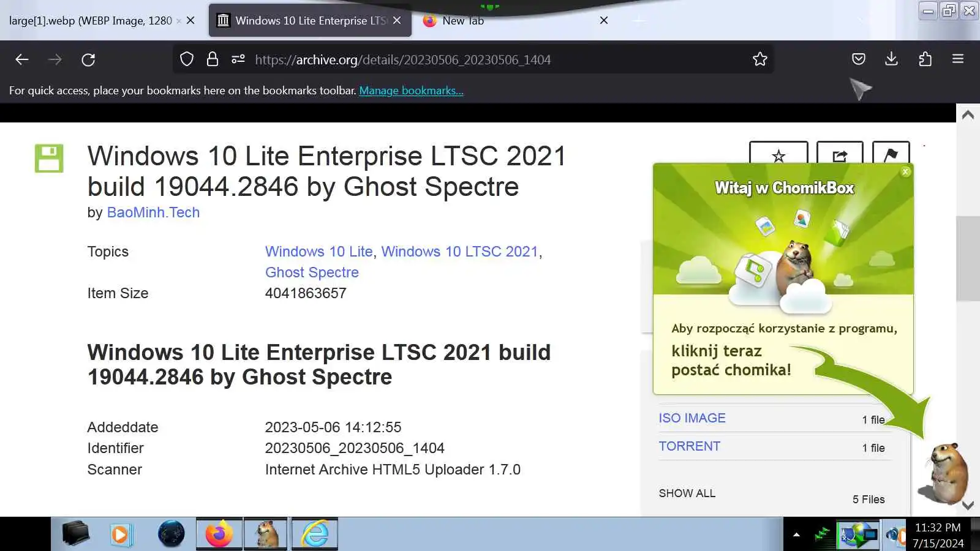Open the Windows 10 LTSC 2021 topic link
Screen dimensions: 980x551
(x=459, y=252)
